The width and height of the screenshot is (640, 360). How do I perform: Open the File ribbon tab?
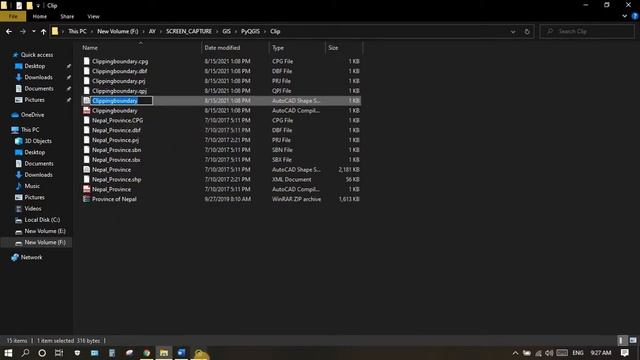pyautogui.click(x=13, y=16)
